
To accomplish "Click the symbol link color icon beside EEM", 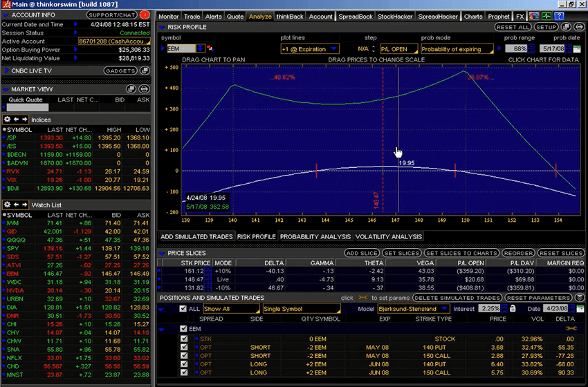I will (210, 48).
